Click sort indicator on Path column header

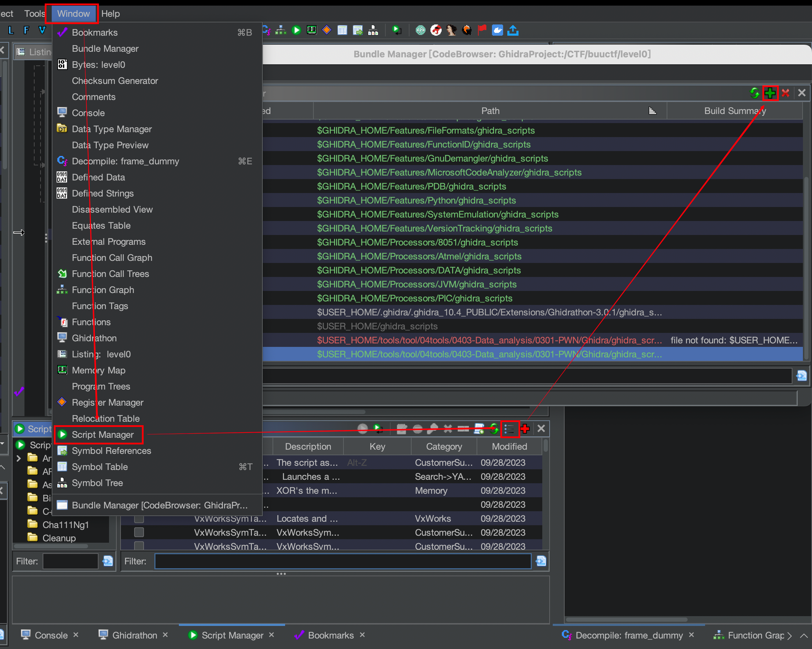coord(652,111)
